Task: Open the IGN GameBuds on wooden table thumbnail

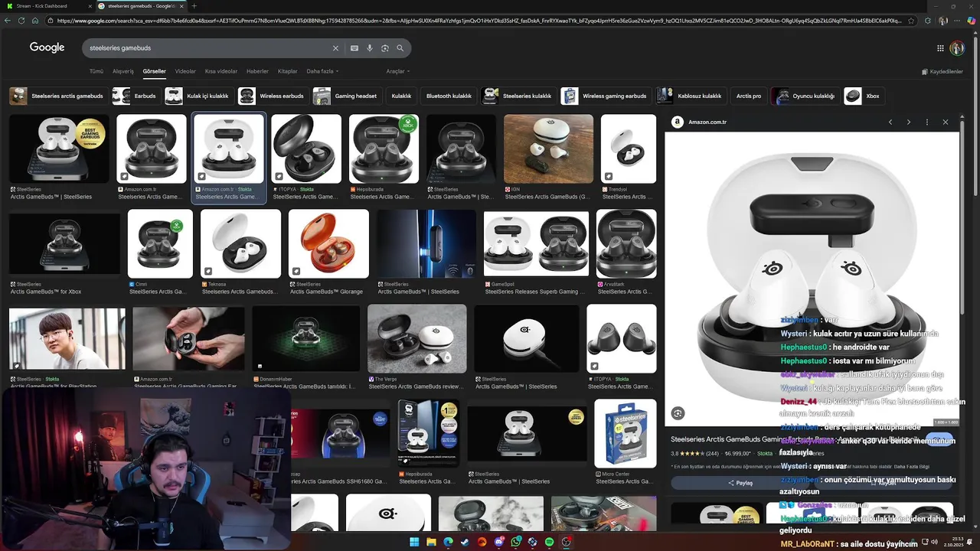Action: 548,149
